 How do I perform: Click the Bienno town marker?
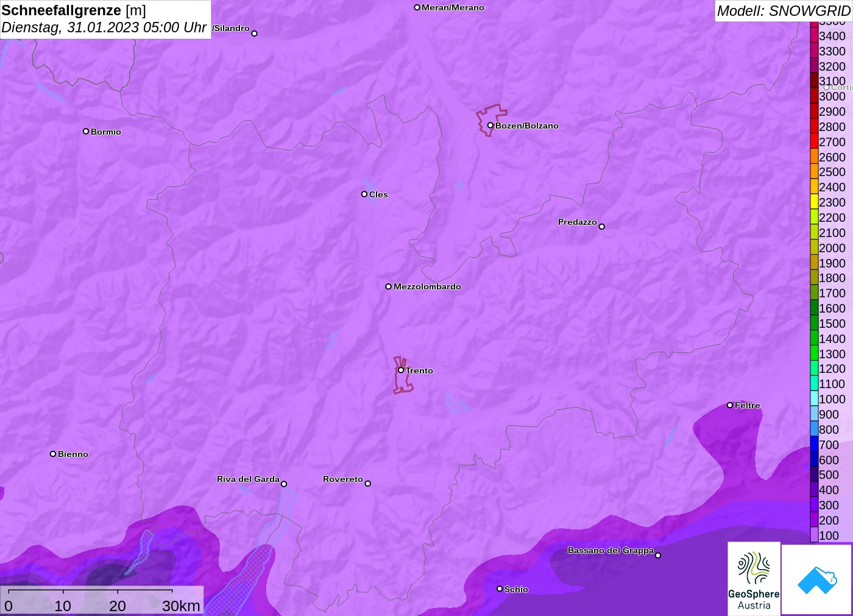point(53,454)
